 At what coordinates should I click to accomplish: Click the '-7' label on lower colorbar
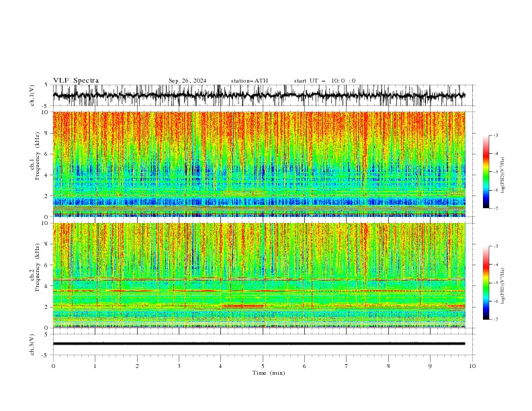495,319
